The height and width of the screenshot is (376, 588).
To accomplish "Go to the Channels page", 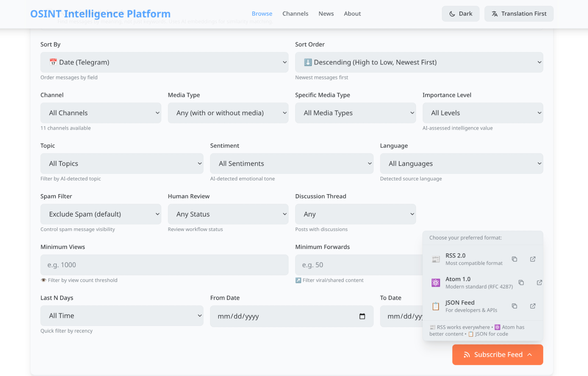I will (x=295, y=14).
